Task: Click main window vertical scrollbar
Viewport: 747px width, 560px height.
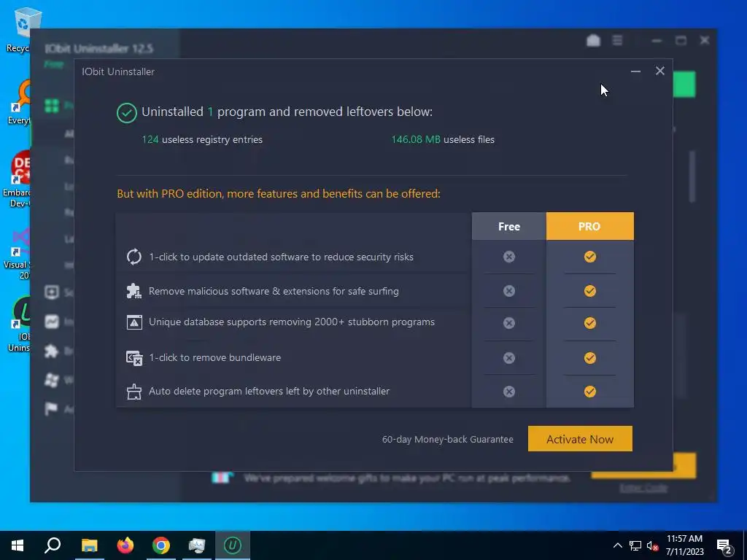Action: tap(692, 176)
